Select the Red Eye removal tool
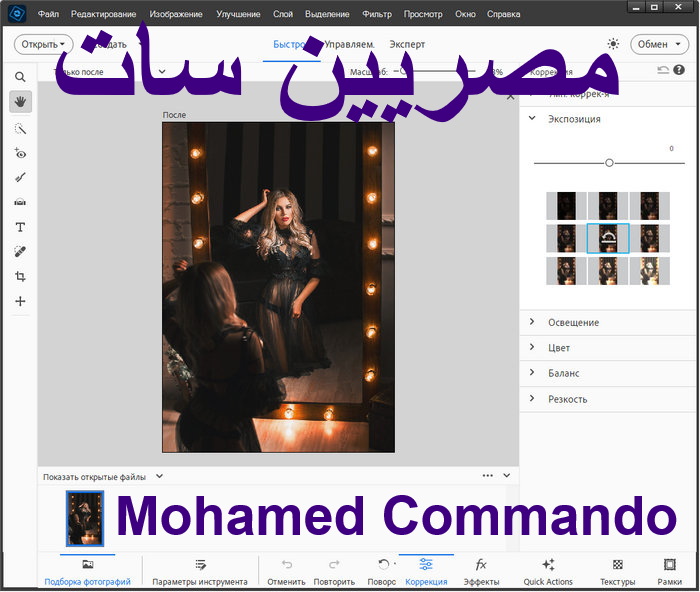Screen dimensions: 700x592 click(20, 153)
